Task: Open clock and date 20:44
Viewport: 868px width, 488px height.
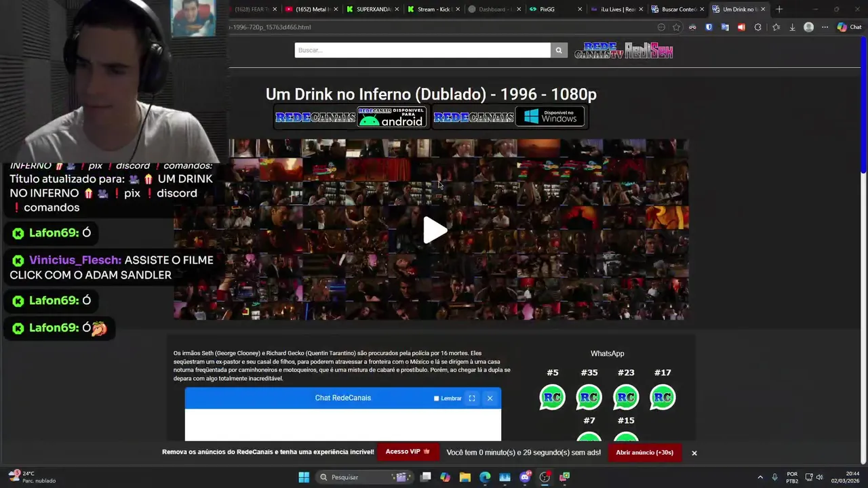Action: (x=845, y=477)
